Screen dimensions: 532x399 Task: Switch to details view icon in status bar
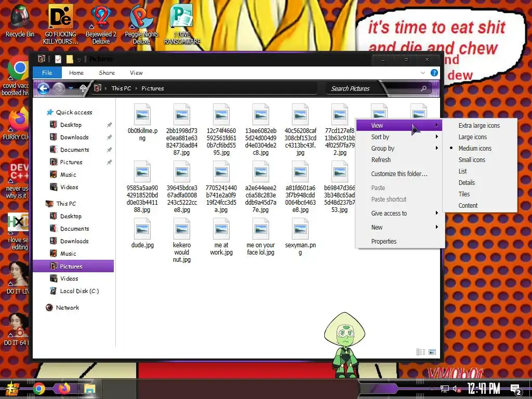(421, 352)
